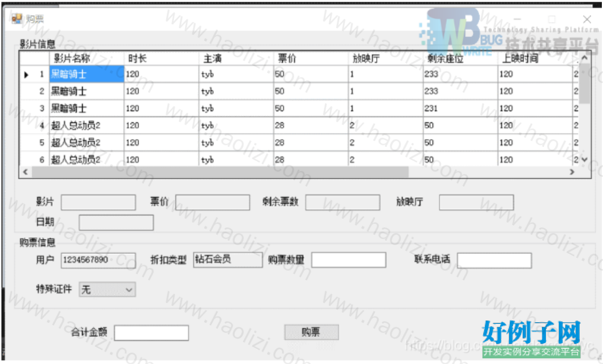Click the 购票 window title icon
603x364 pixels.
point(16,19)
